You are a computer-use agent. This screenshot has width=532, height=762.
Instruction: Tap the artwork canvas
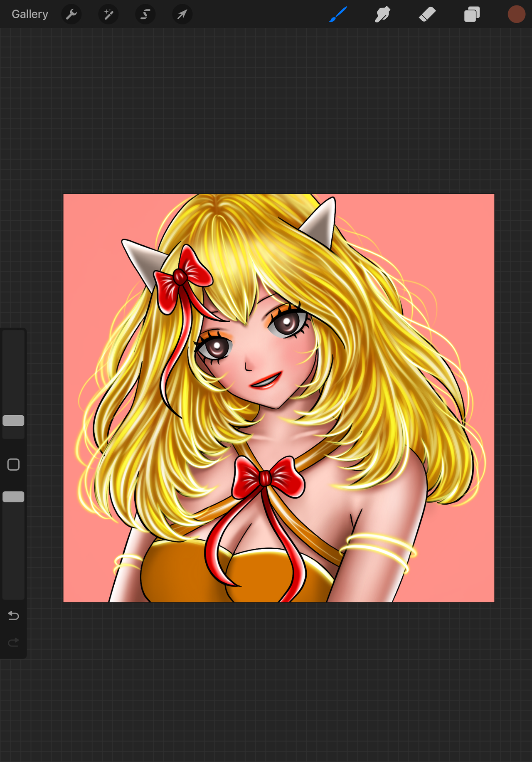pos(279,398)
